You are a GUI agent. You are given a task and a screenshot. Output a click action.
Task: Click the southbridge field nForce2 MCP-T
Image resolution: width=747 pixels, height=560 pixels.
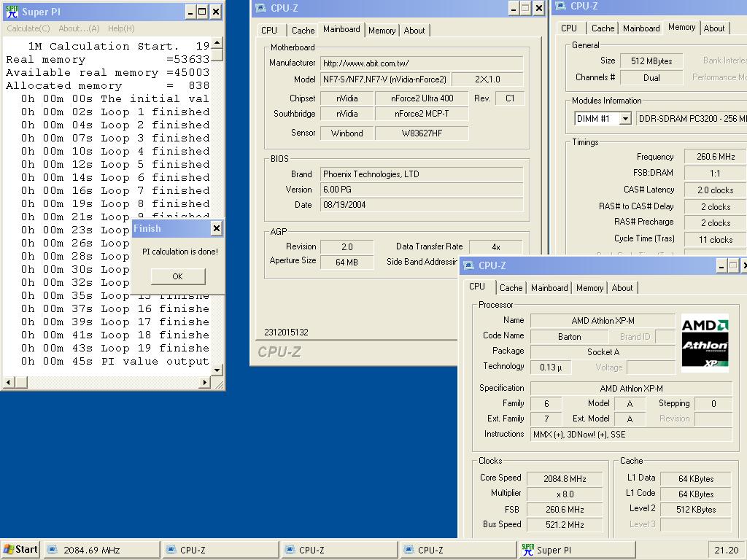point(422,114)
